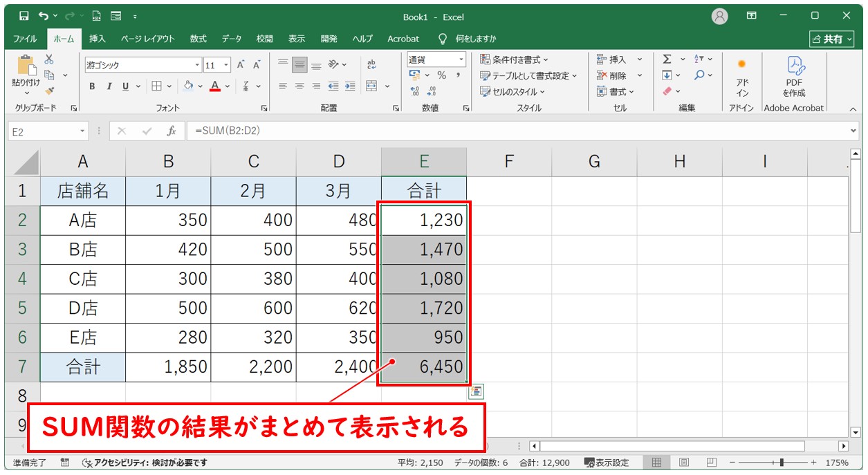This screenshot has height=475, width=868.
Task: Click the Increase Decimal icon
Action: click(415, 91)
